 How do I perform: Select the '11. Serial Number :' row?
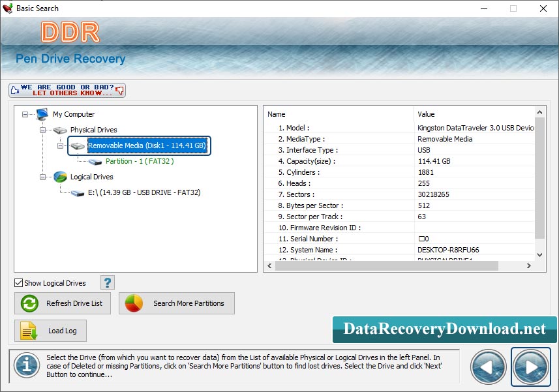pos(399,239)
